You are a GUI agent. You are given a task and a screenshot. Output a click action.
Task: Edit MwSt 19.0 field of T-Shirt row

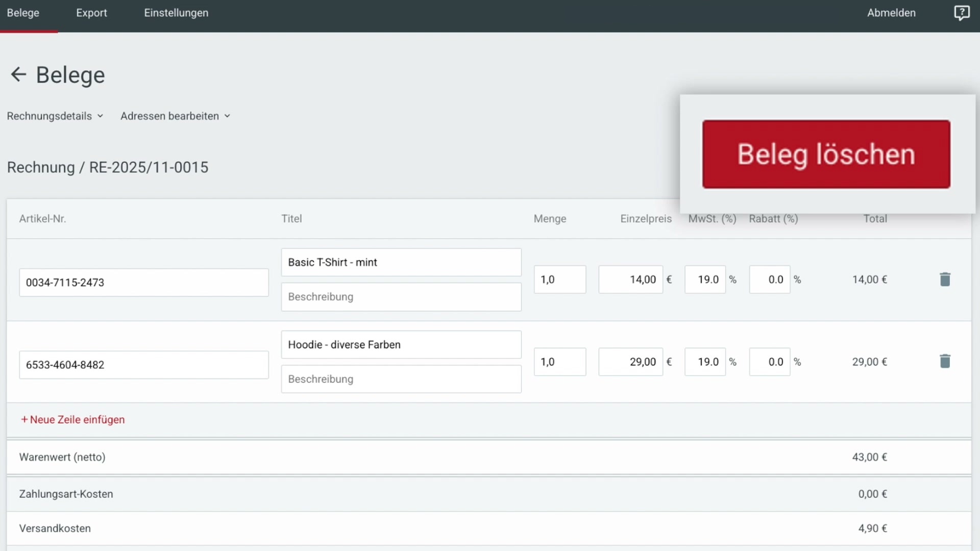705,280
